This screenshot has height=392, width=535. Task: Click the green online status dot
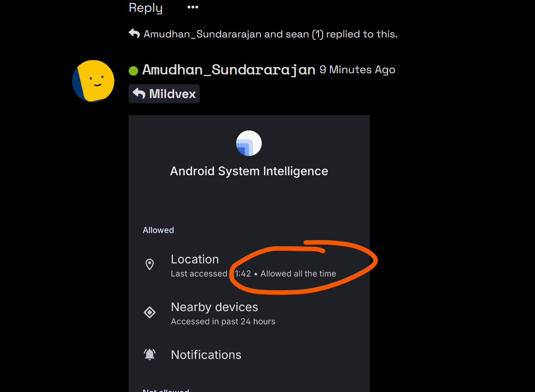click(x=133, y=71)
